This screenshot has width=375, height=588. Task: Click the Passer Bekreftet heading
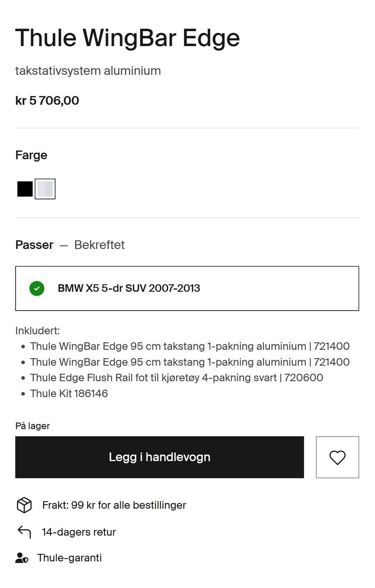tap(70, 245)
